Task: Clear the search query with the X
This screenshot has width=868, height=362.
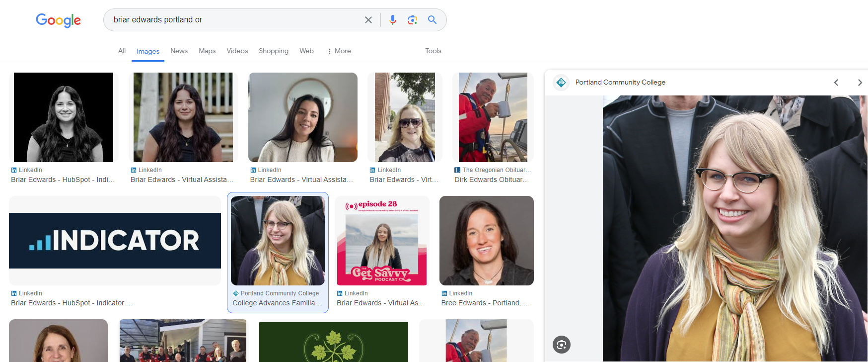Action: point(368,20)
